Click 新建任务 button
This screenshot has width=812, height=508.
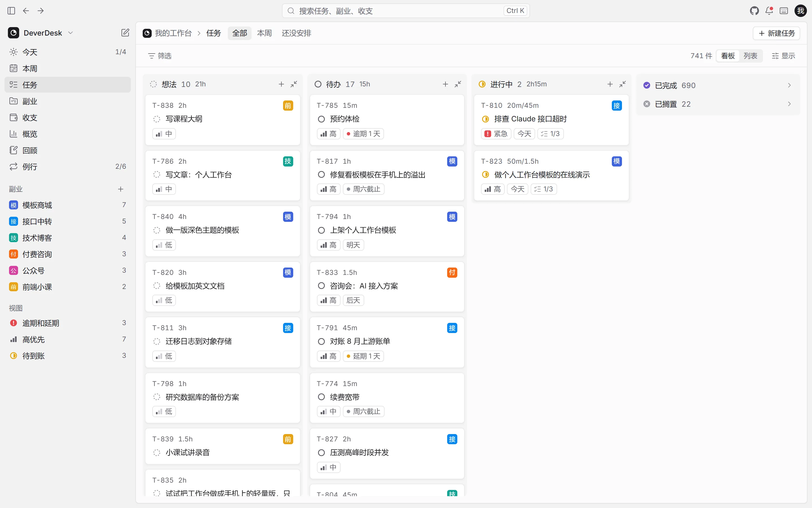pyautogui.click(x=776, y=33)
